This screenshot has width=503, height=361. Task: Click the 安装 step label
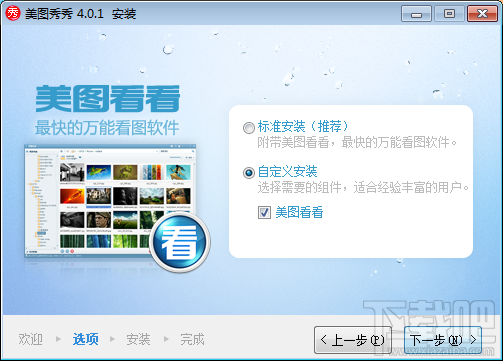point(138,339)
